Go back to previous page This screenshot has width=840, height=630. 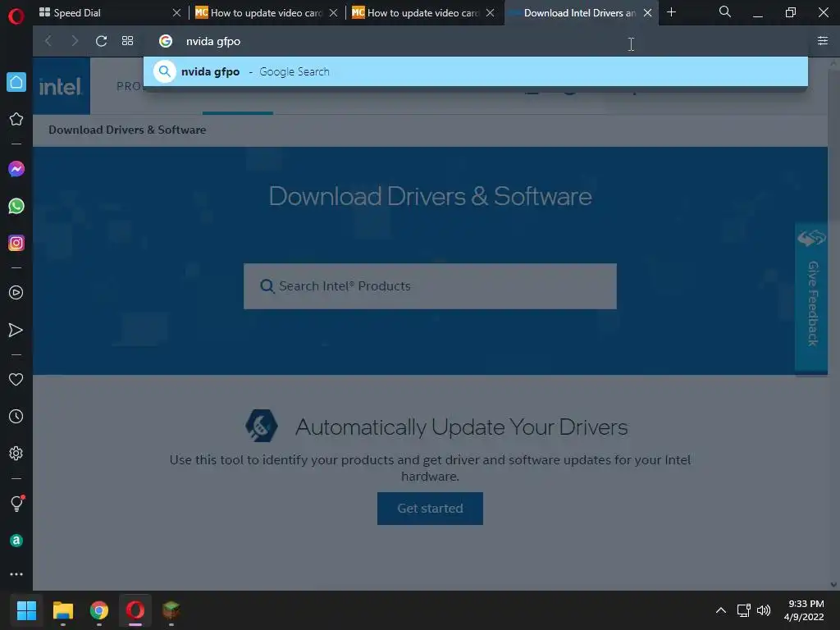tap(48, 41)
